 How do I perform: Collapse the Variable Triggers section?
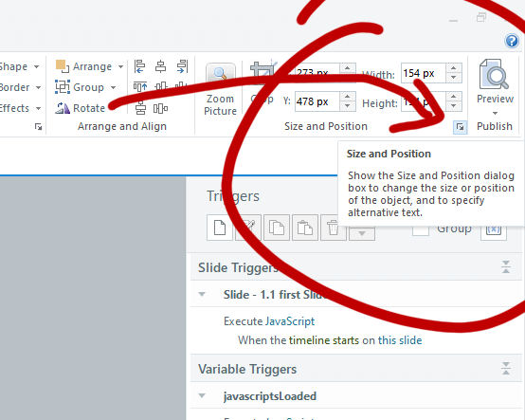[506, 369]
